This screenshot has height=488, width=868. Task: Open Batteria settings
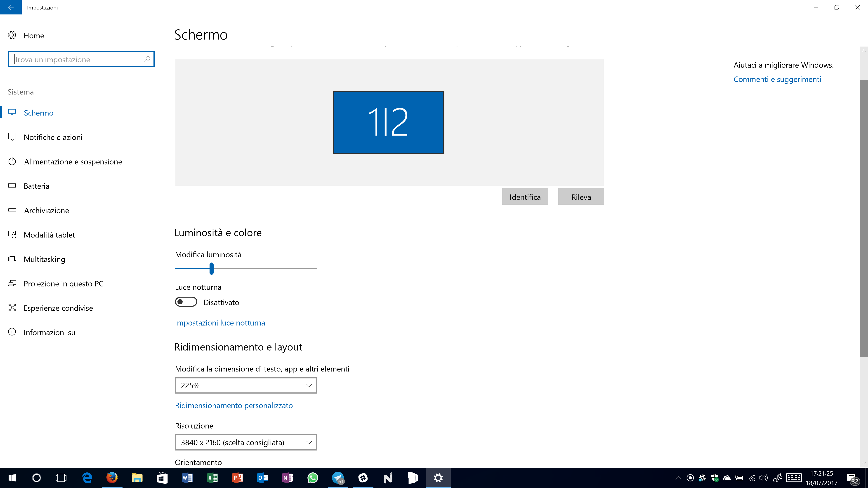click(x=36, y=186)
